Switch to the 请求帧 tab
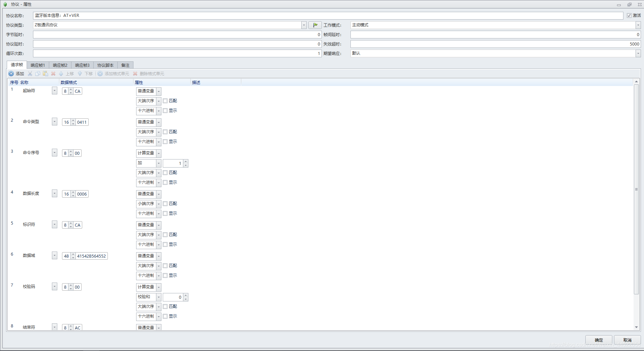 17,65
